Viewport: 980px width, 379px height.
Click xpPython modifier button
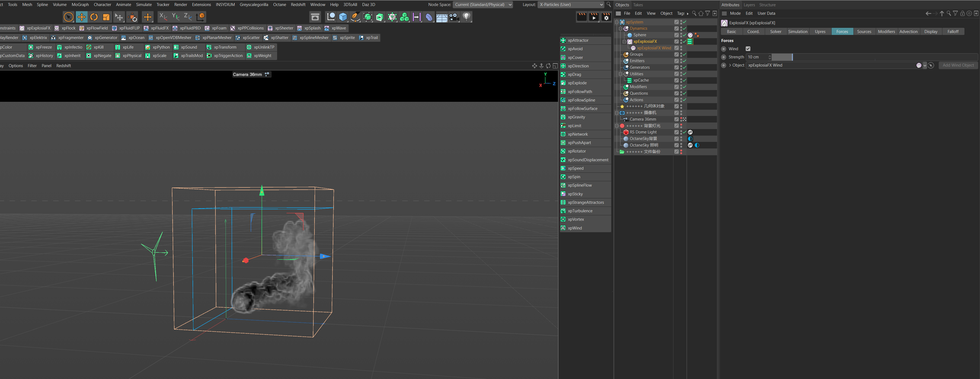pyautogui.click(x=157, y=47)
